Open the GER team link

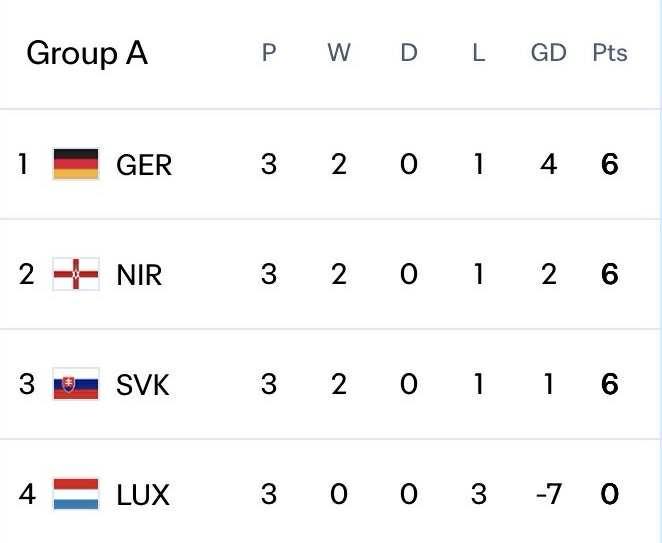click(144, 165)
